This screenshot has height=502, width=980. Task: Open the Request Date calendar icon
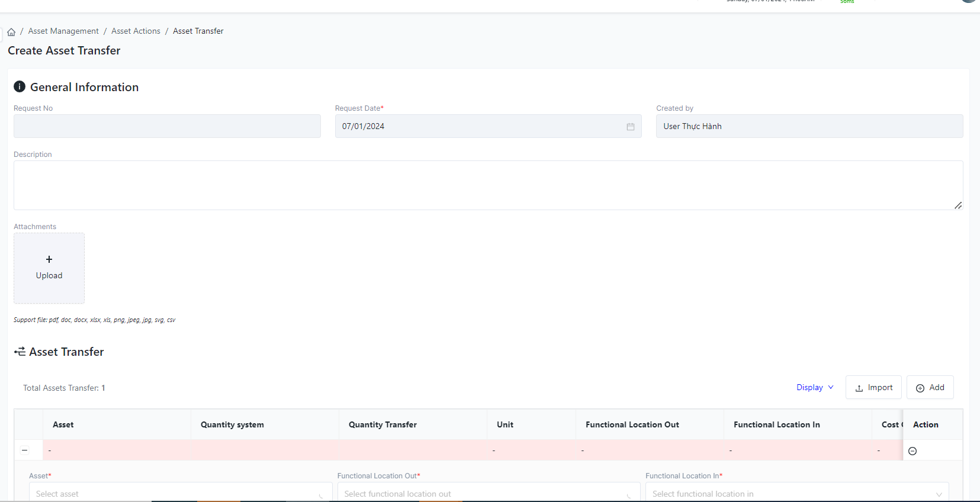(630, 127)
